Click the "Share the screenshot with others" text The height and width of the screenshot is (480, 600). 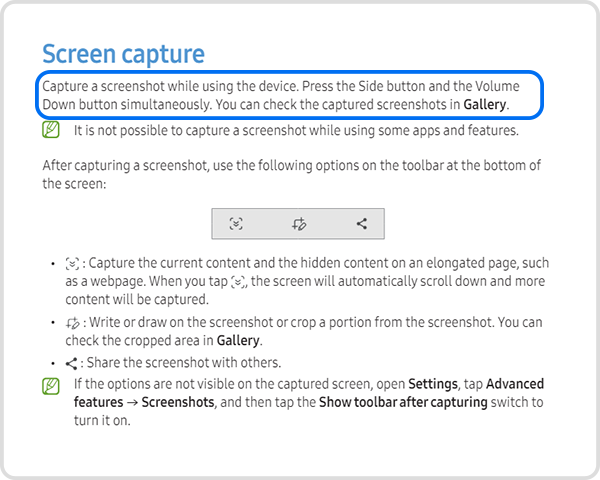pos(185,363)
